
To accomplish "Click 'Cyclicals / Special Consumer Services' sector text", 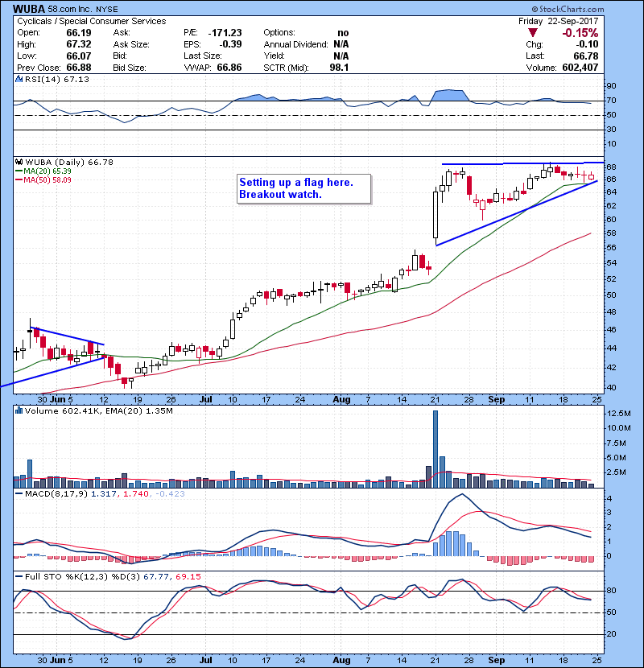I will coord(92,21).
